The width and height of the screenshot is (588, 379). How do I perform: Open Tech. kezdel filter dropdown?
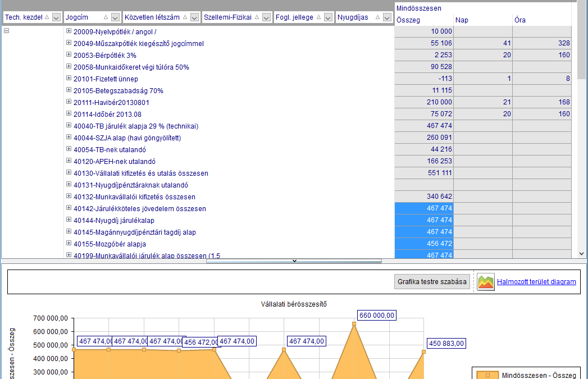point(56,17)
